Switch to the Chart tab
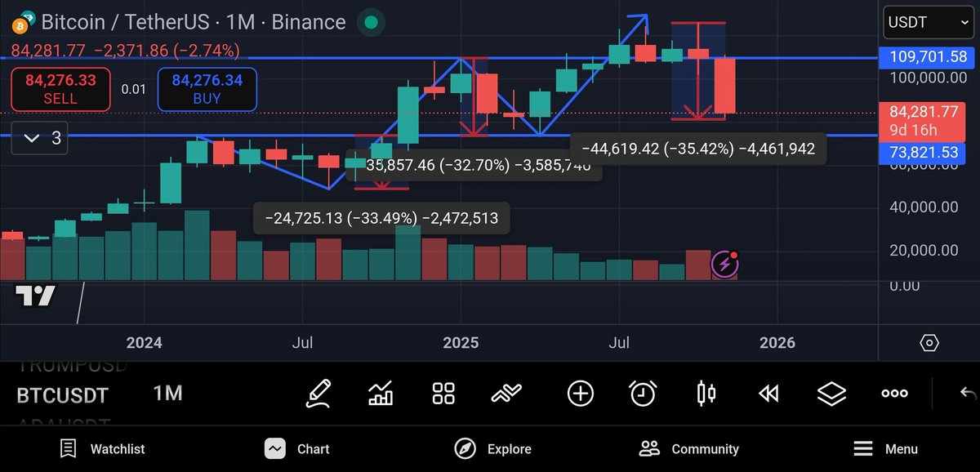Viewport: 980px width, 472px height. 297,448
